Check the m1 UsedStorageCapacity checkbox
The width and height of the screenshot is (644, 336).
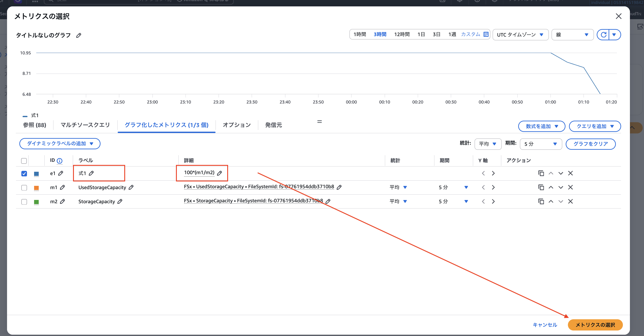[24, 187]
